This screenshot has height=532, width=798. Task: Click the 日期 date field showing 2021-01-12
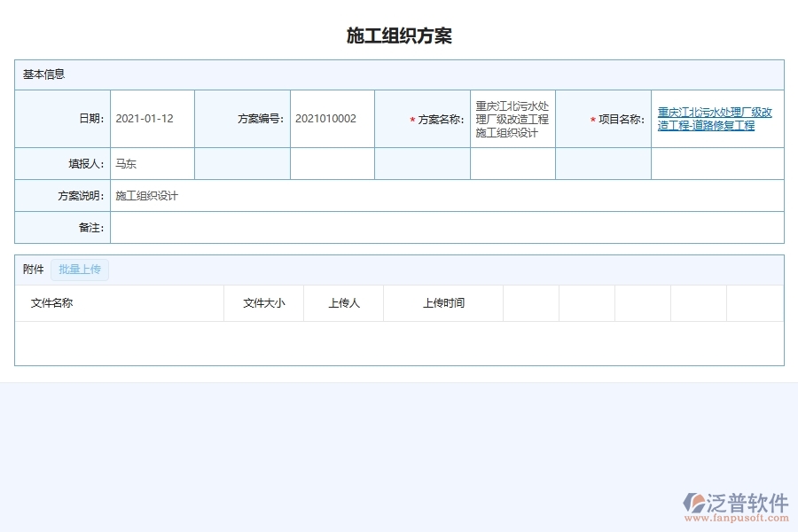[x=151, y=119]
